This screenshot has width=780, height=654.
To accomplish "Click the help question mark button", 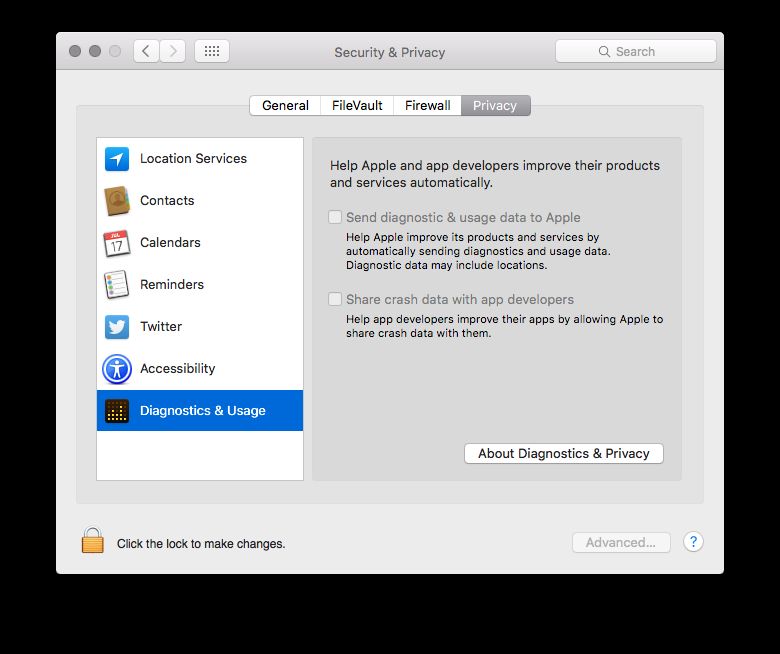I will pos(693,542).
